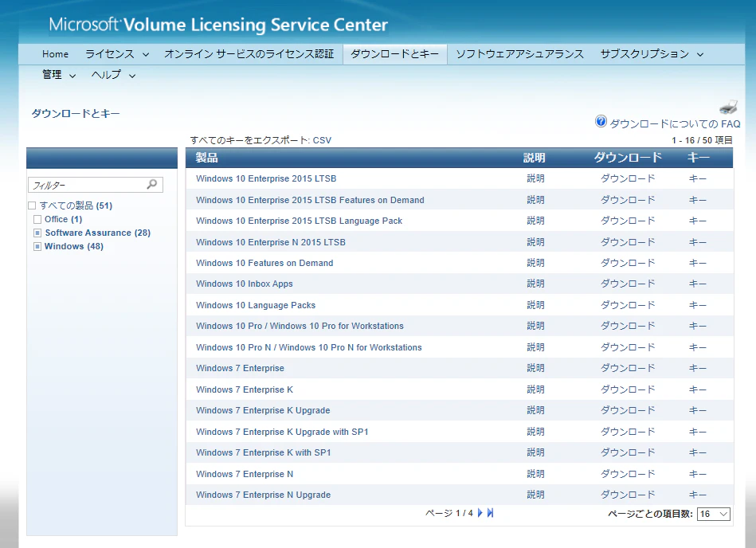The height and width of the screenshot is (548, 756).
Task: Open the items-per-page dropdown showing 16
Action: [714, 514]
